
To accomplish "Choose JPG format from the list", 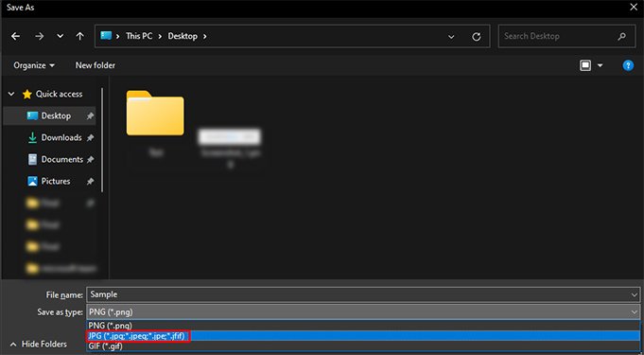I will click(363, 336).
